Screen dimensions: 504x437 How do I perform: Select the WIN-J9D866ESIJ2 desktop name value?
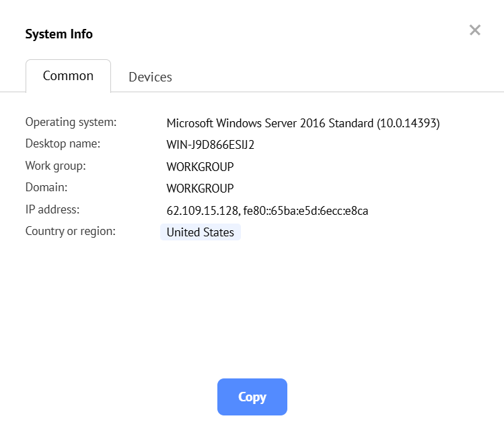click(211, 145)
